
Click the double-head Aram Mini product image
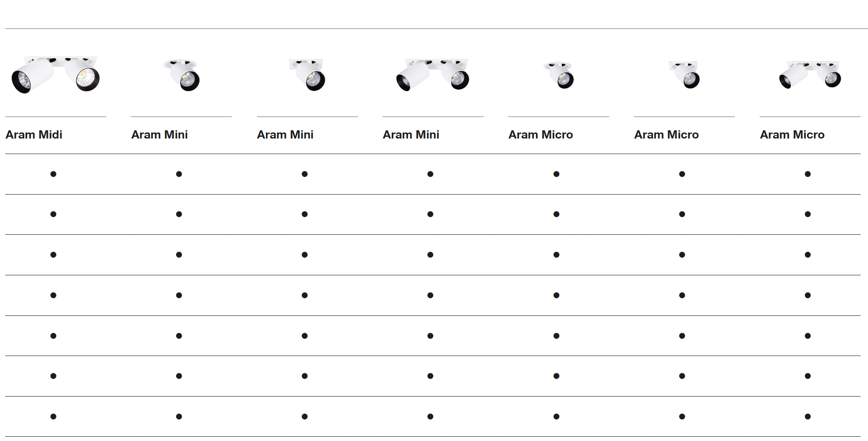point(433,75)
